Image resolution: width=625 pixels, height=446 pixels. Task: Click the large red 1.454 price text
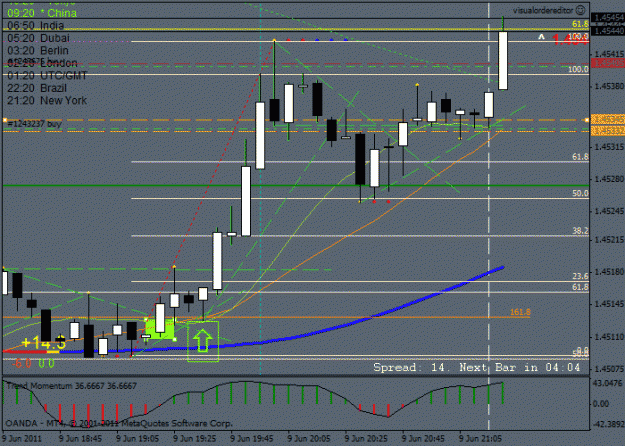point(570,39)
